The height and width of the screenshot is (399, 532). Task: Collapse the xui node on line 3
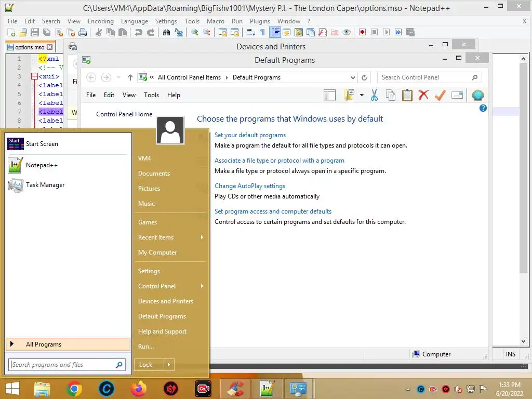(x=34, y=76)
